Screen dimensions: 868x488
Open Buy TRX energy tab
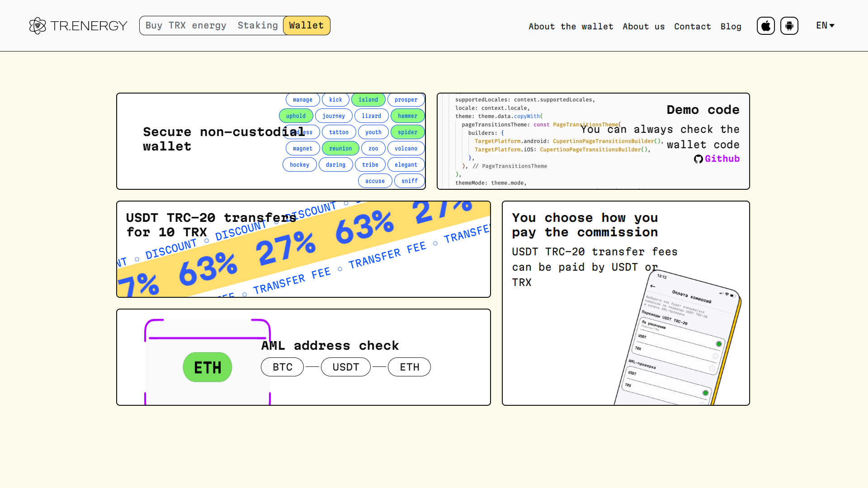(186, 26)
